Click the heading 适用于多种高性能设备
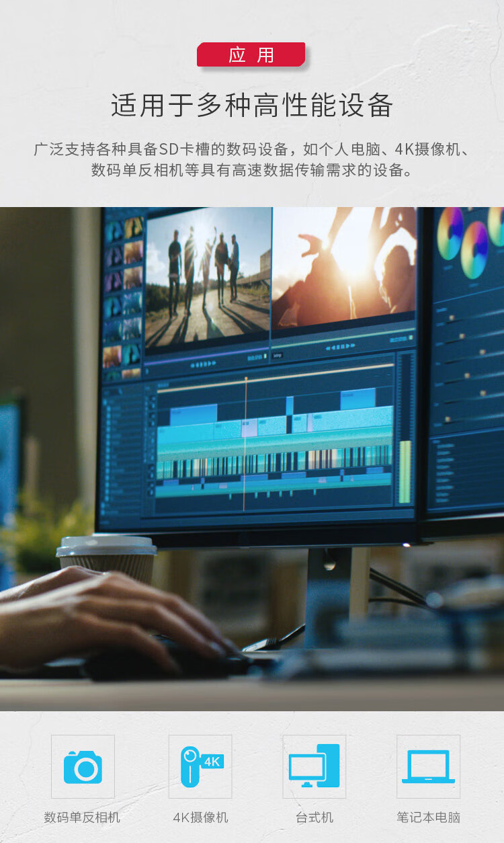The width and height of the screenshot is (504, 843). pyautogui.click(x=251, y=106)
